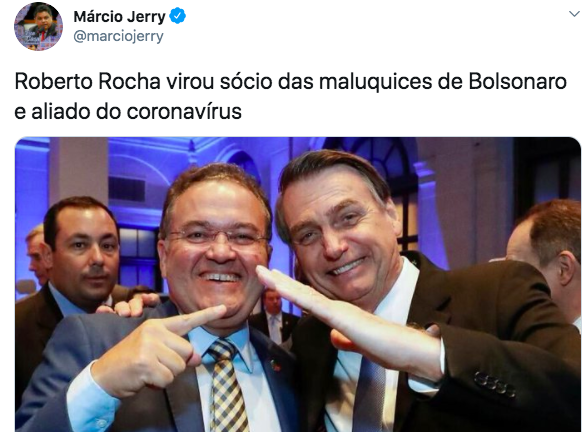Click the dark suit sleeve buttons in photo
This screenshot has height=432, width=582.
point(495,383)
